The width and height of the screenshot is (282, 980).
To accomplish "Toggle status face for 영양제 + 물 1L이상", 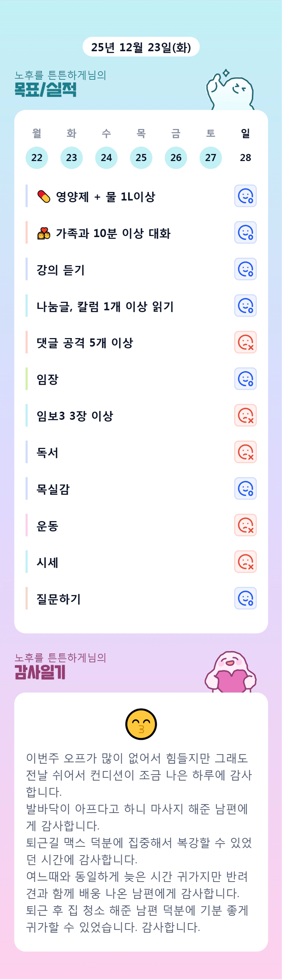I will (246, 196).
